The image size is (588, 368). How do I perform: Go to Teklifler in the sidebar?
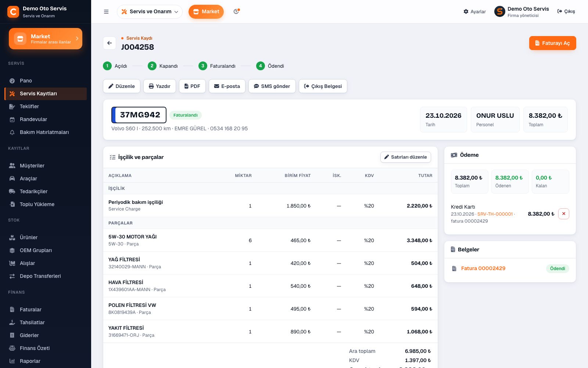pos(46,106)
